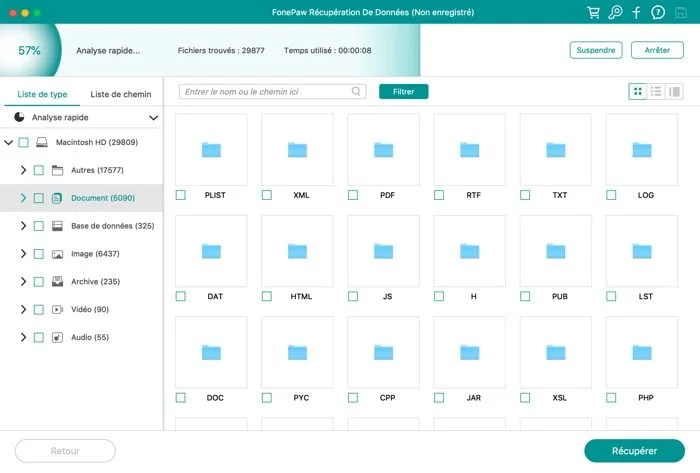Expand the Document category
This screenshot has width=700, height=473.
pos(23,198)
